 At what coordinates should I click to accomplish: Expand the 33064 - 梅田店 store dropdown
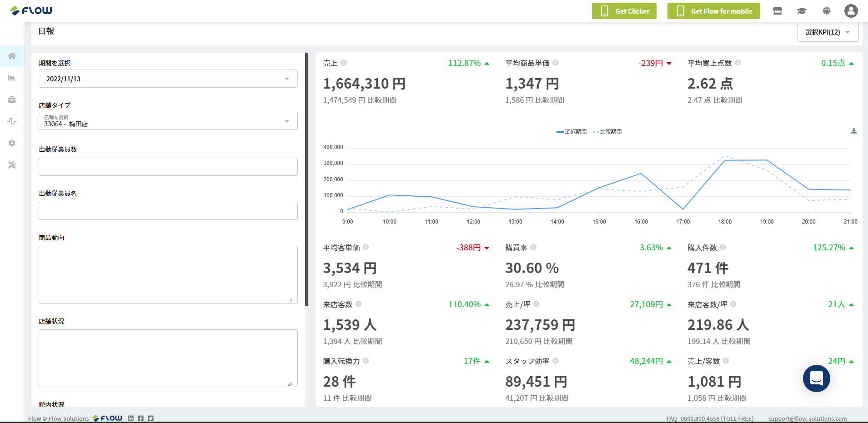tap(168, 121)
